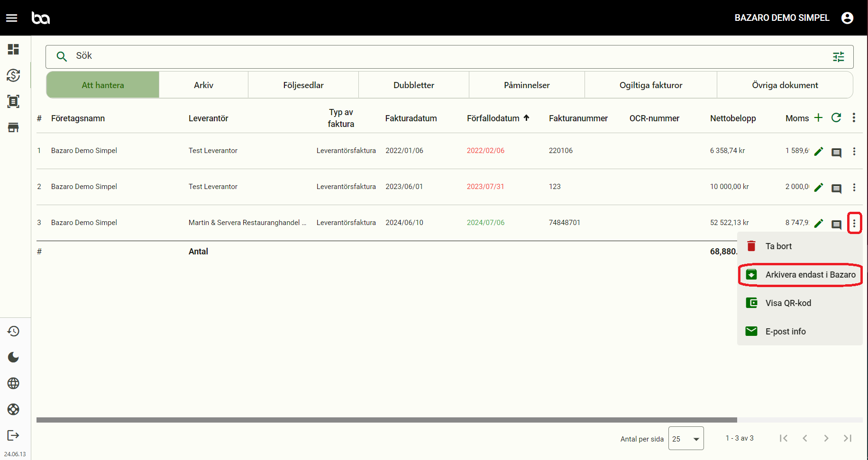Choose E-post info menu entry
The image size is (868, 460).
(800, 332)
